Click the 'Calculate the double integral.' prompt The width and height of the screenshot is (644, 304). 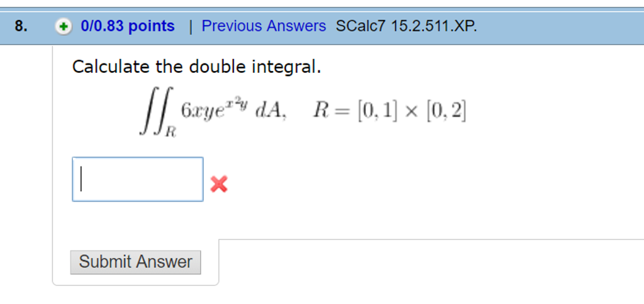coord(196,67)
